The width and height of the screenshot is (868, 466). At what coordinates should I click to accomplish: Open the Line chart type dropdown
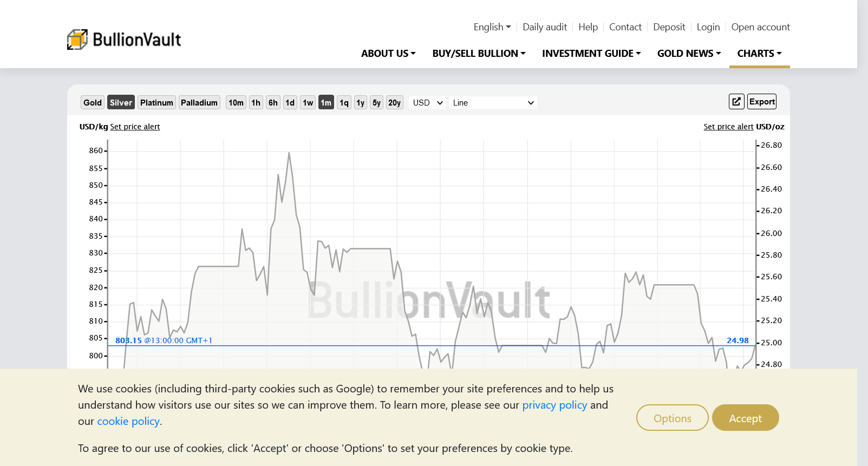pyautogui.click(x=493, y=103)
